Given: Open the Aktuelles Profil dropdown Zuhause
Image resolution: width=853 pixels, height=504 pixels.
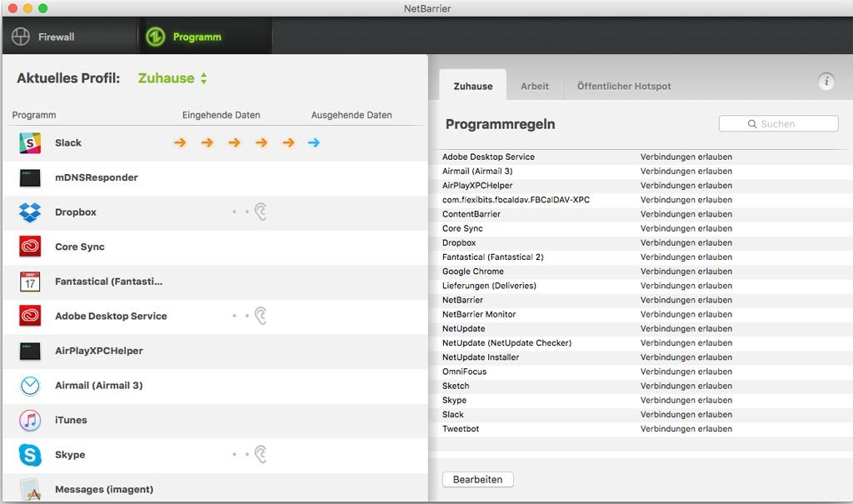Looking at the screenshot, I should 172,78.
